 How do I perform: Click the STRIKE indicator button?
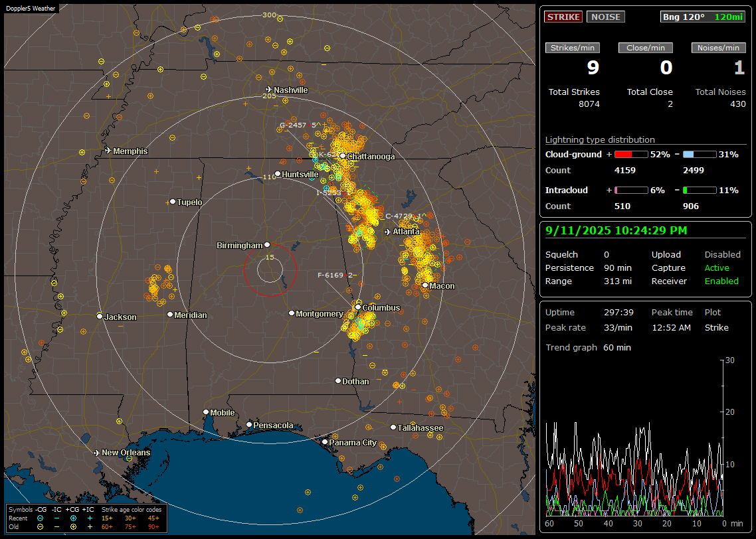pyautogui.click(x=563, y=17)
